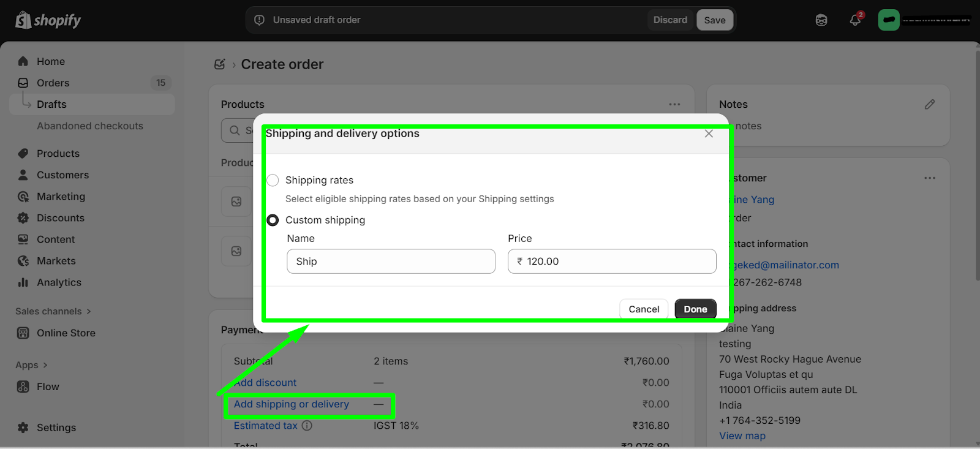Image resolution: width=980 pixels, height=449 pixels.
Task: Click the Shopify logo
Action: 48,20
